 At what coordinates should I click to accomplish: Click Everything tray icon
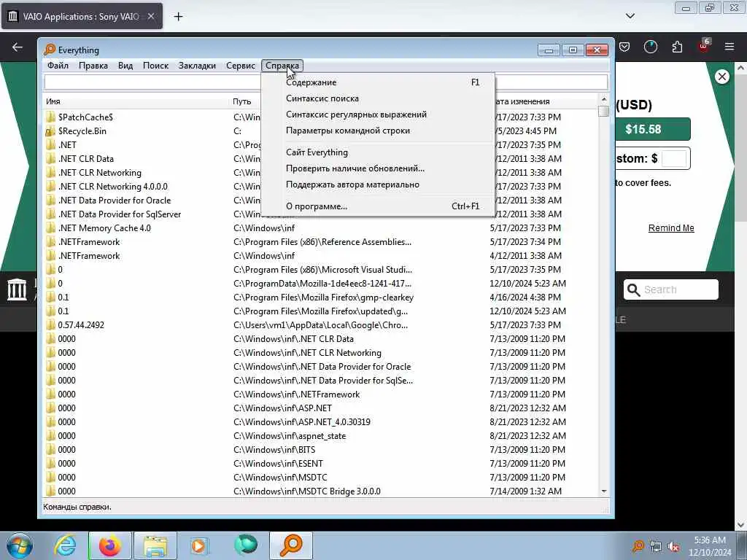[x=638, y=545]
